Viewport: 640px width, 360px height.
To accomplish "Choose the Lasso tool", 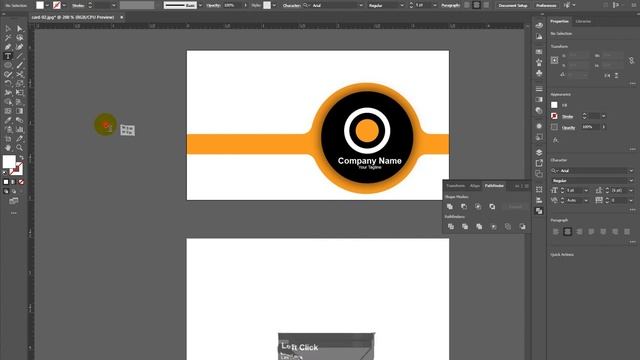I will (20, 38).
